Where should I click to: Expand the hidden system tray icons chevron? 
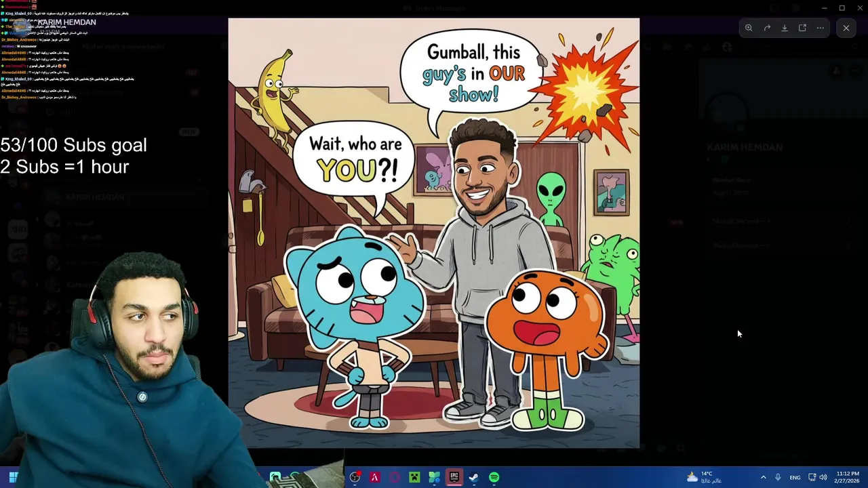(x=763, y=477)
